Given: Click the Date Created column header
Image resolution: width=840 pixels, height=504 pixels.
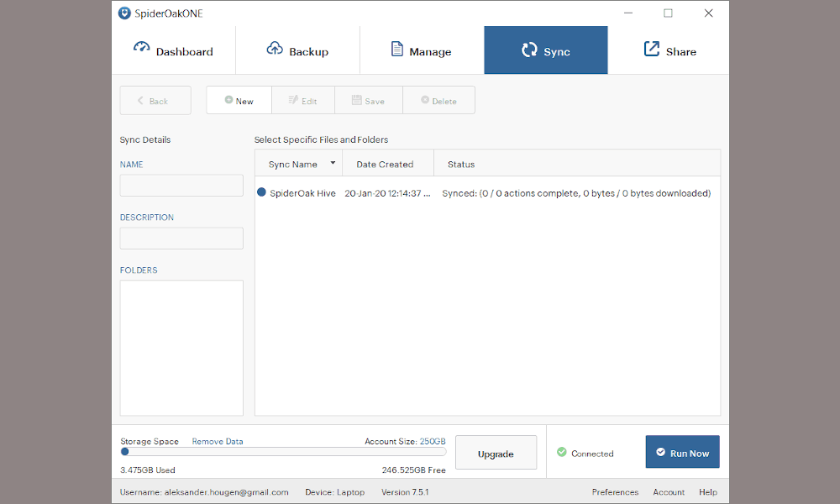Looking at the screenshot, I should point(388,164).
